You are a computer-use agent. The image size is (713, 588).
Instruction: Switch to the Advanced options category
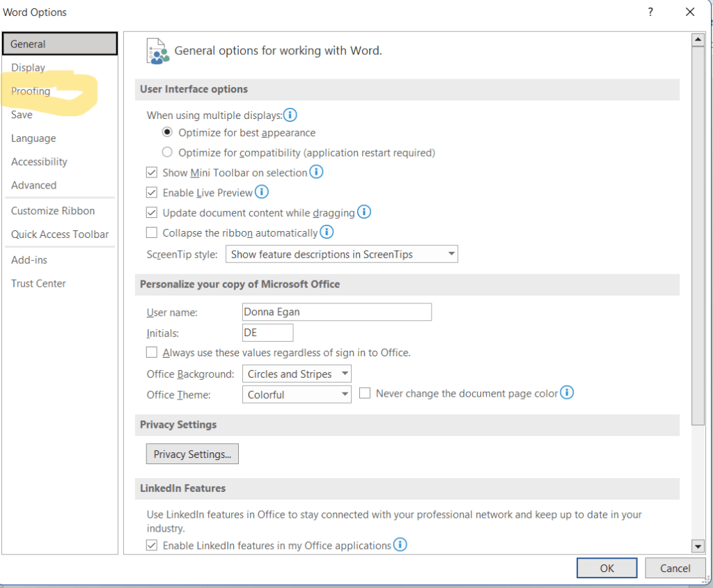point(33,185)
